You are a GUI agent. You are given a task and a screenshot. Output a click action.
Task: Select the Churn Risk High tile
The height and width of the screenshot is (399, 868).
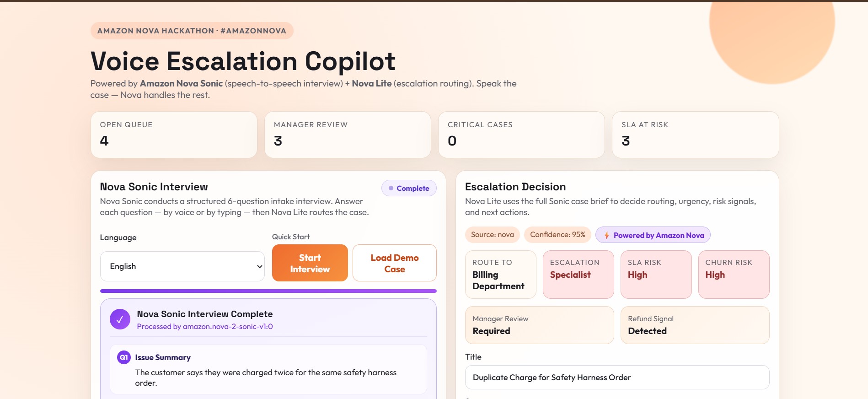coord(734,275)
